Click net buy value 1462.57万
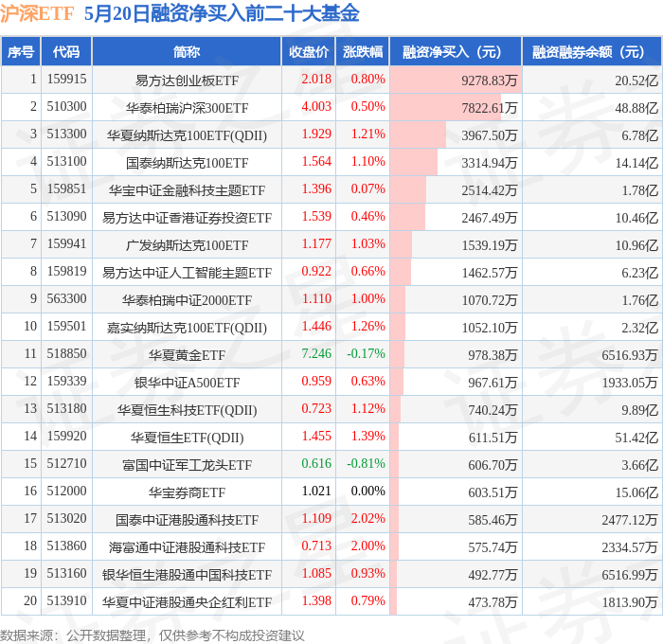 click(490, 273)
